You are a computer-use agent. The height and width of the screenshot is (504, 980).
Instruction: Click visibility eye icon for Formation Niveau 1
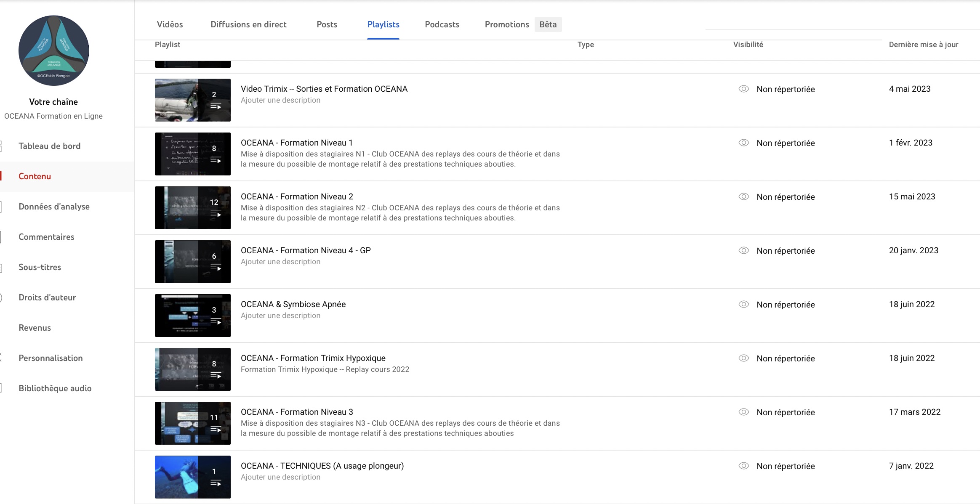coord(744,143)
